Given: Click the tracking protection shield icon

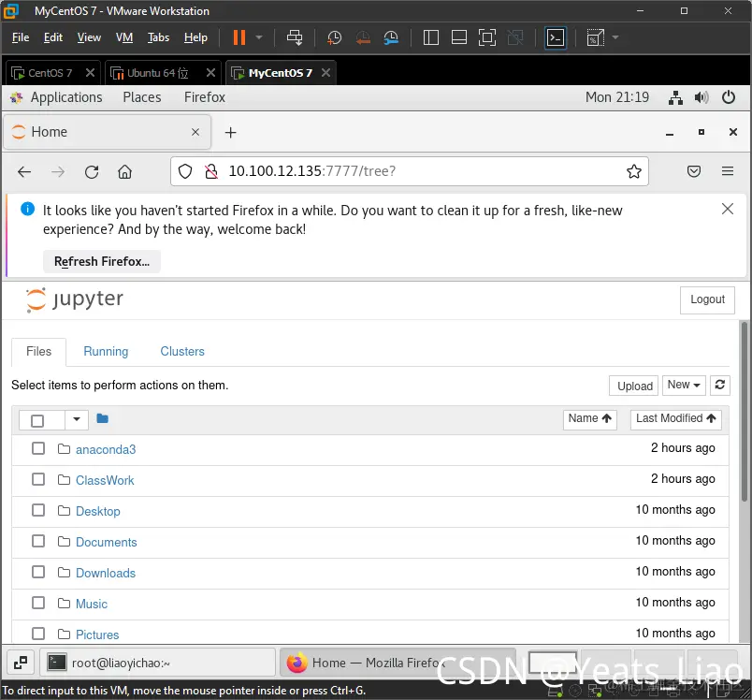Looking at the screenshot, I should point(185,171).
